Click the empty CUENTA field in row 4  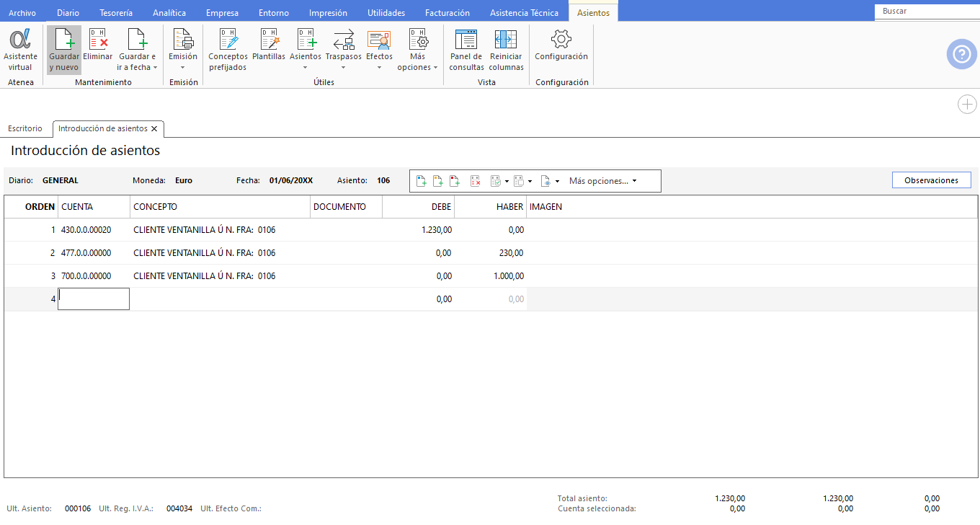pos(94,299)
